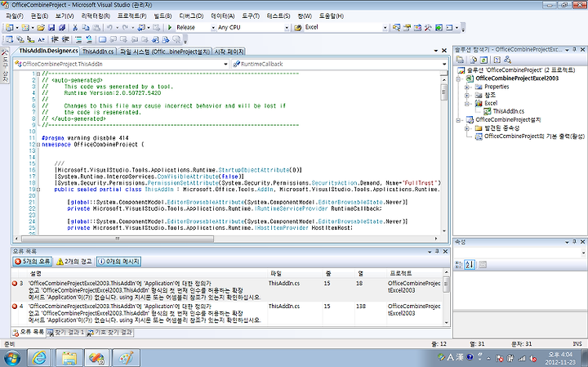The width and height of the screenshot is (588, 367).
Task: Toggle the '5개의 오류' errors filter
Action: [x=32, y=262]
